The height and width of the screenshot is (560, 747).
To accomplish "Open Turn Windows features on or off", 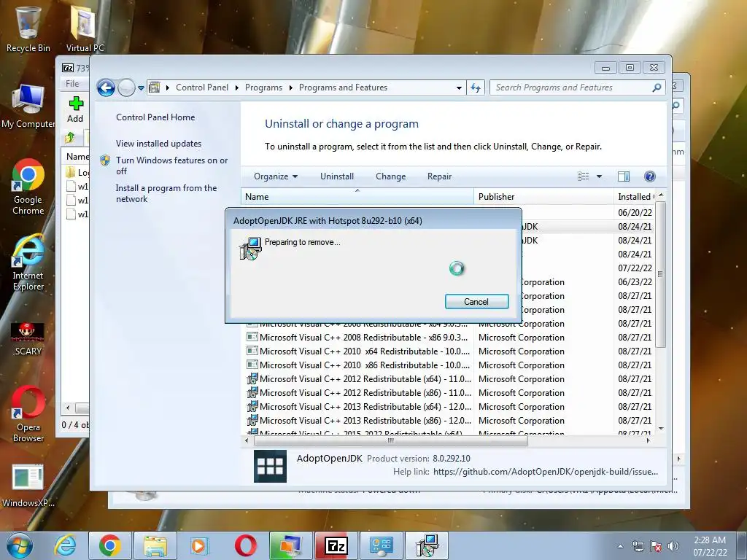I will (x=172, y=166).
